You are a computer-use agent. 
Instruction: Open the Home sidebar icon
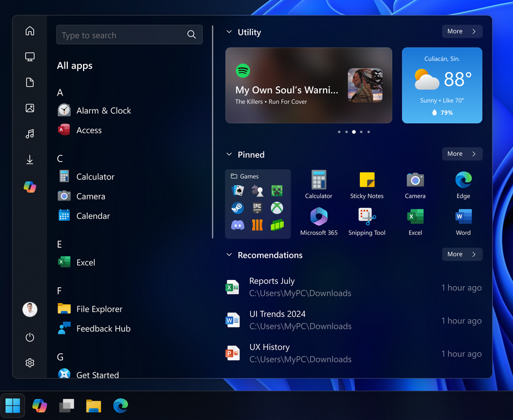tap(30, 30)
